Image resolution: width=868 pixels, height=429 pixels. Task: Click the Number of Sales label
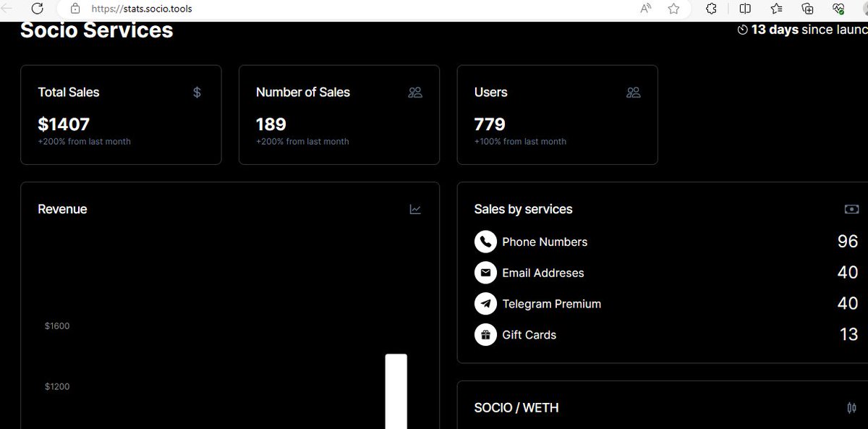click(303, 93)
